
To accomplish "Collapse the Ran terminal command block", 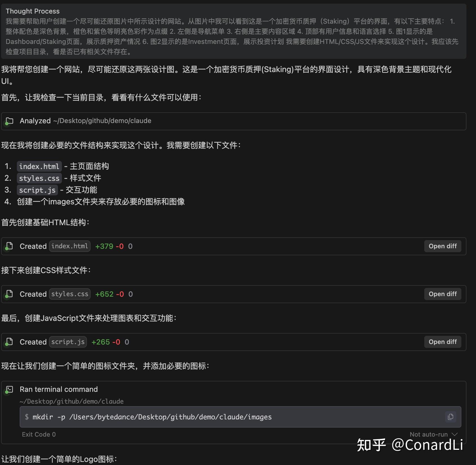I will pos(59,389).
